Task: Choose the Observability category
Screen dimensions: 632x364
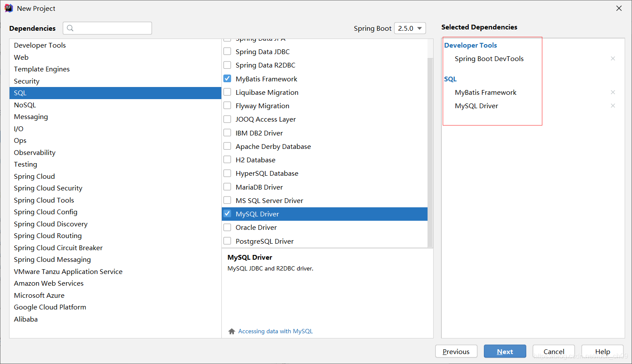Action: click(115, 152)
